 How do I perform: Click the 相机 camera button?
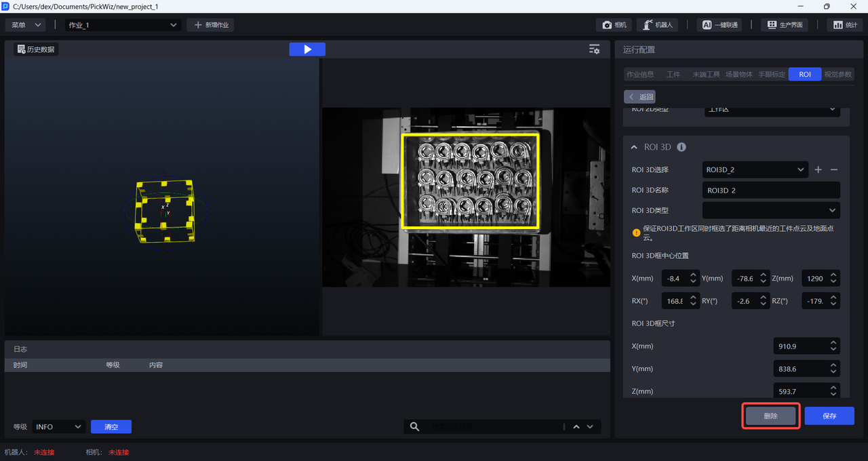[x=614, y=25]
